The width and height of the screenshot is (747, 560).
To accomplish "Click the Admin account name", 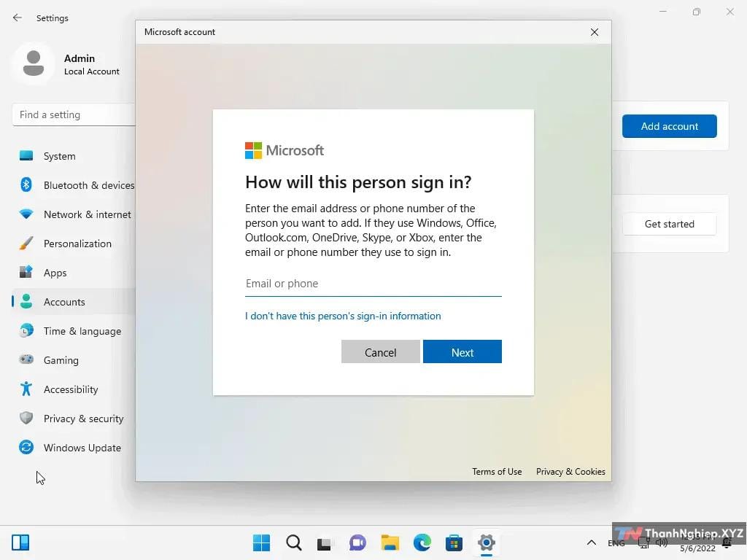I will point(80,58).
